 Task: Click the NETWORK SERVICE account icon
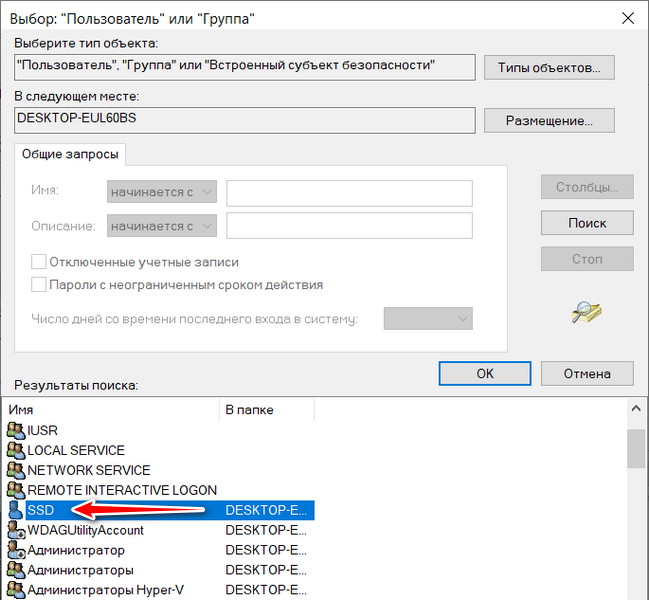coord(15,470)
